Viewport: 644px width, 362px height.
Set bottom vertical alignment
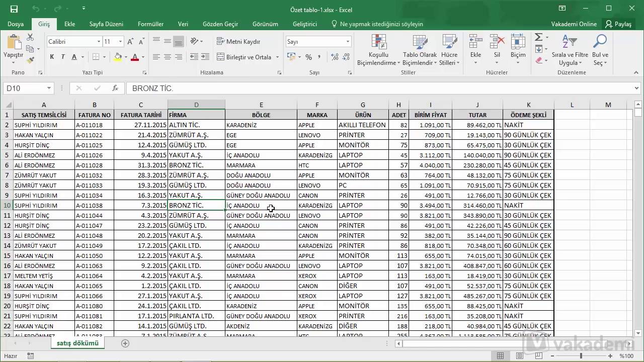point(179,42)
